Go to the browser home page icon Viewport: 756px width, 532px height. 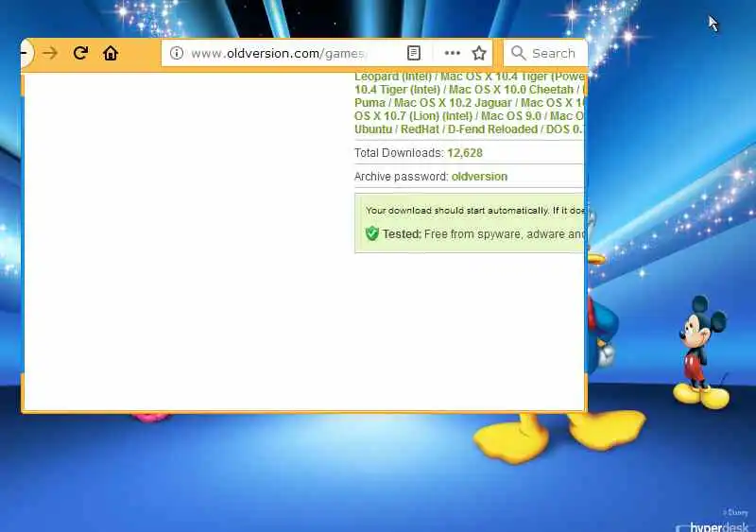tap(111, 53)
